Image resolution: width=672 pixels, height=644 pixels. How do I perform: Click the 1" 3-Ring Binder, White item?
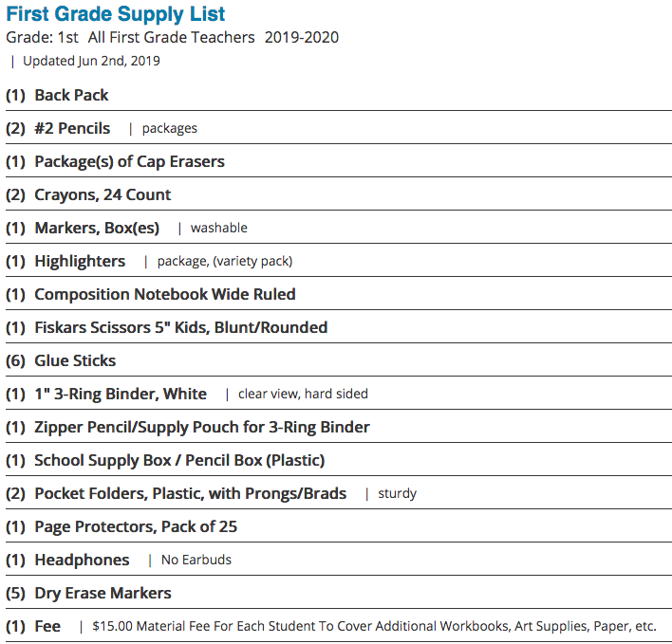(x=121, y=394)
